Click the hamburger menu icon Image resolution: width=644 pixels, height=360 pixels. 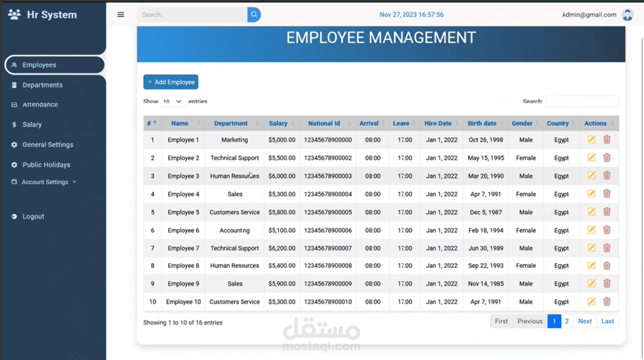(121, 14)
